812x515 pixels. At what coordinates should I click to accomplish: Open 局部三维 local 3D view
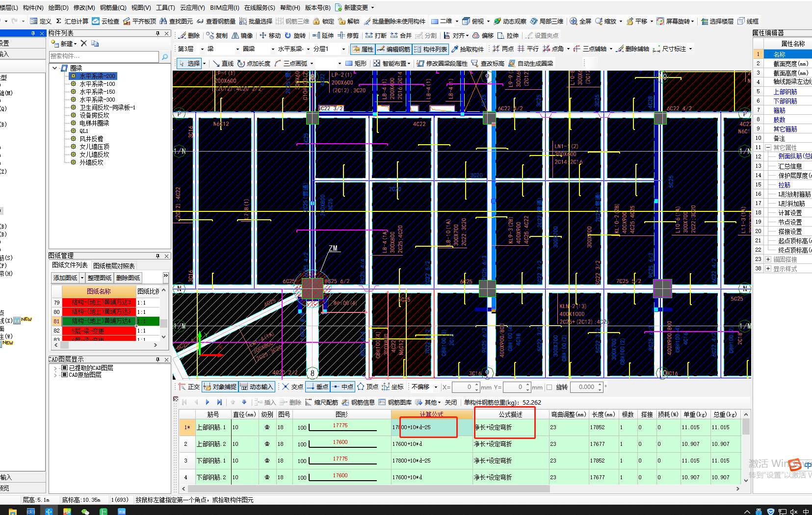coord(547,21)
